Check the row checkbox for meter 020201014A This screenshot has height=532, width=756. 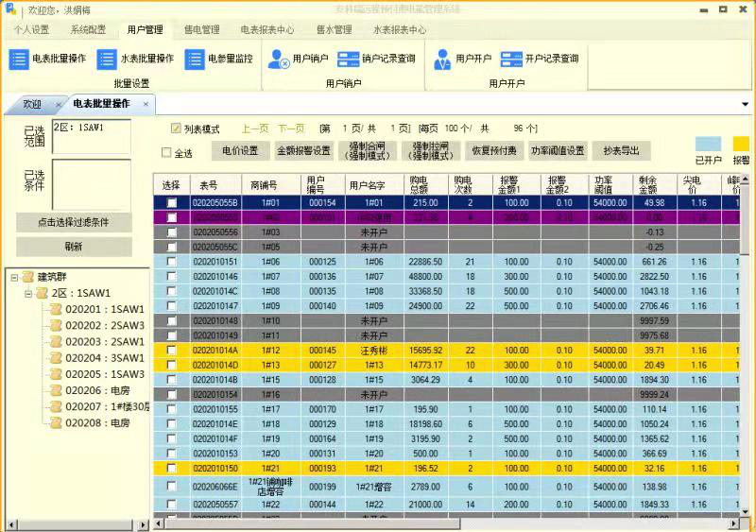click(171, 351)
